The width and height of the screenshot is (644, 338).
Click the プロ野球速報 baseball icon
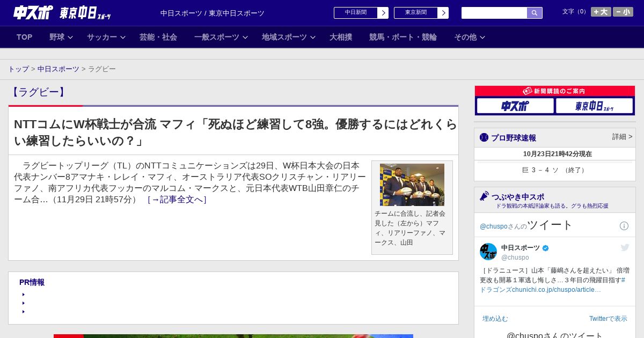click(x=484, y=137)
